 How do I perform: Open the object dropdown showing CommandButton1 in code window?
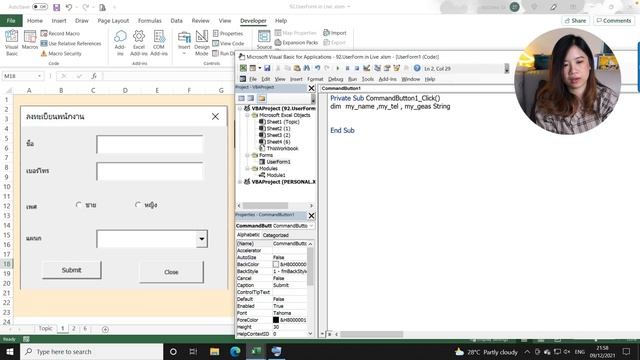pyautogui.click(x=416, y=88)
